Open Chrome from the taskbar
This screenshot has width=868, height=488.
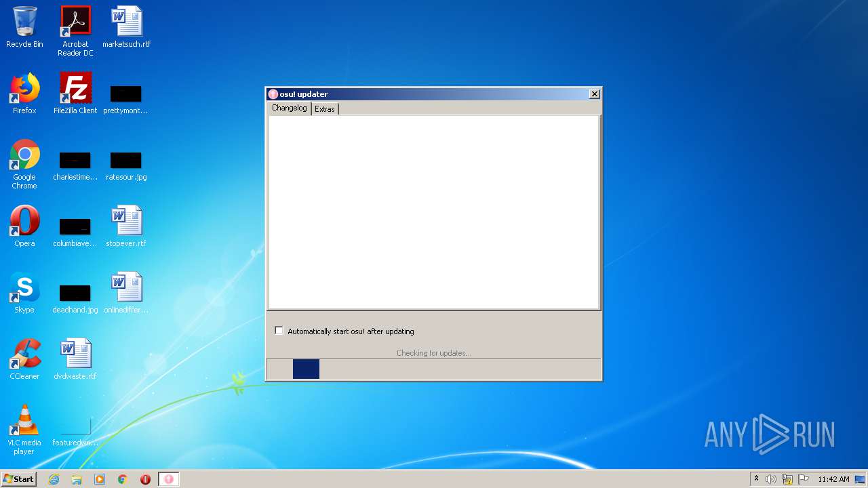[123, 479]
